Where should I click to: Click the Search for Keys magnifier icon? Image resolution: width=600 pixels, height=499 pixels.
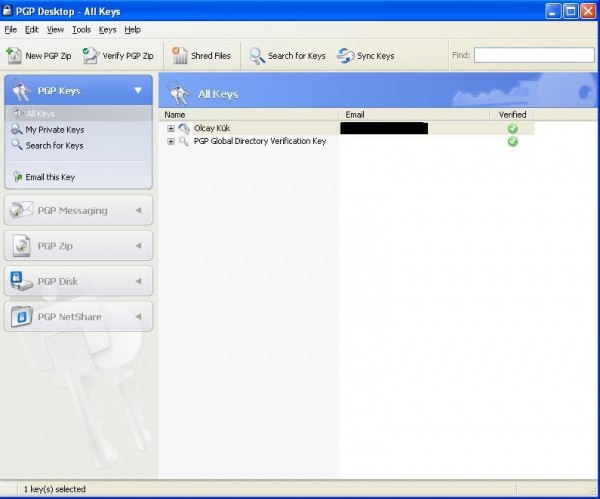pos(257,56)
